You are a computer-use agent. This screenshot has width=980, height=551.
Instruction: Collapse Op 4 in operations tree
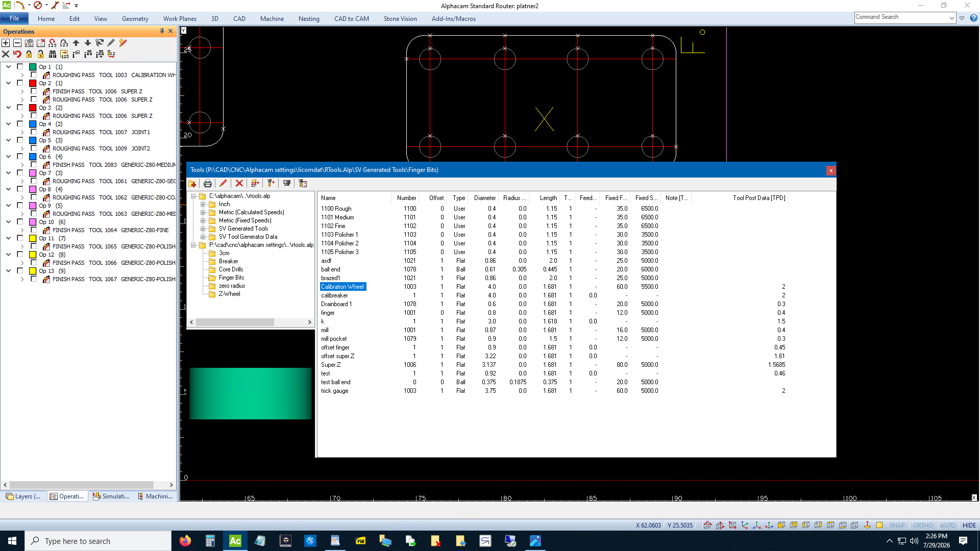[x=8, y=124]
